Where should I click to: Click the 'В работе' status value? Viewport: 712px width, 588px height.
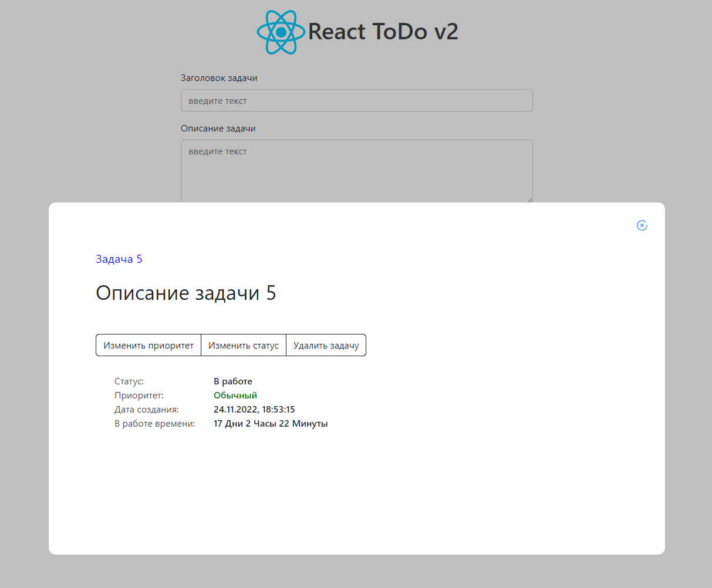pyautogui.click(x=233, y=381)
